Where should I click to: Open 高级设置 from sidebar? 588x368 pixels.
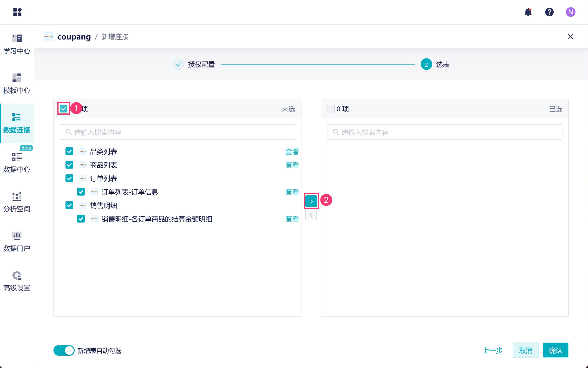click(x=17, y=281)
